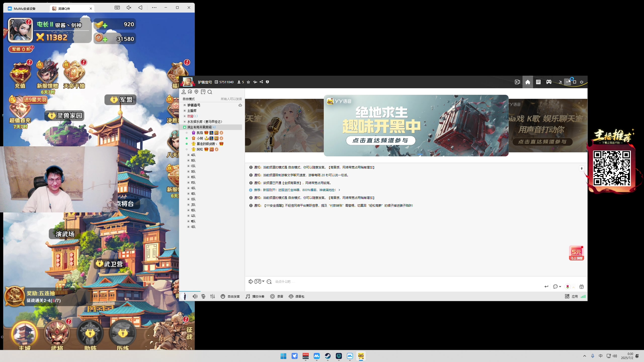The width and height of the screenshot is (644, 362).
Task: Go to the YY home icon
Action: click(x=528, y=82)
